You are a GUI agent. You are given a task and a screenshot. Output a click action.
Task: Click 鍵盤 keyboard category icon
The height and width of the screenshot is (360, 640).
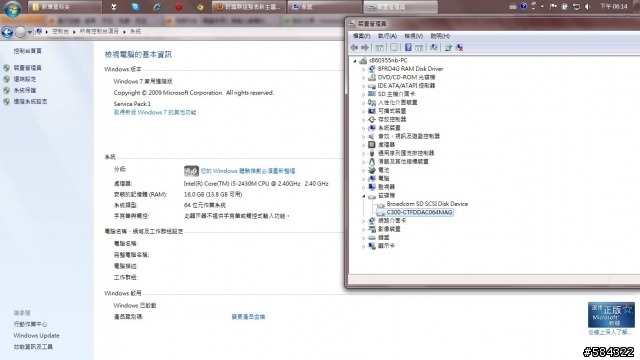(371, 238)
